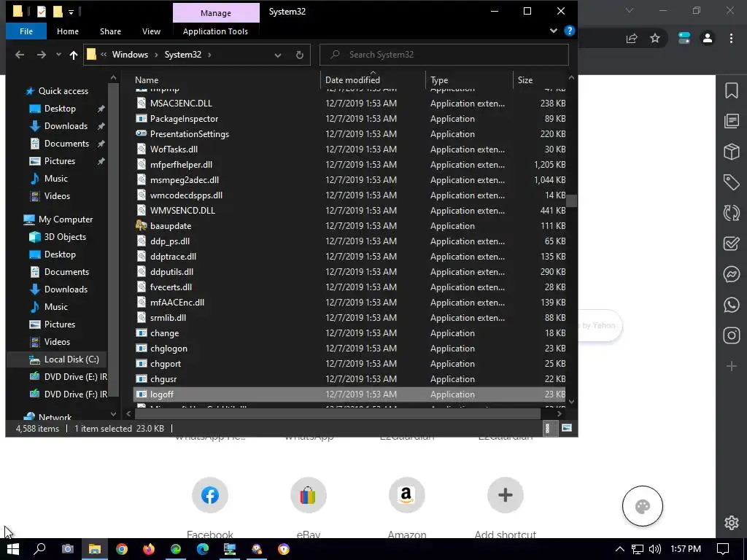
Task: Select Local Disk (C:) drive
Action: [71, 359]
